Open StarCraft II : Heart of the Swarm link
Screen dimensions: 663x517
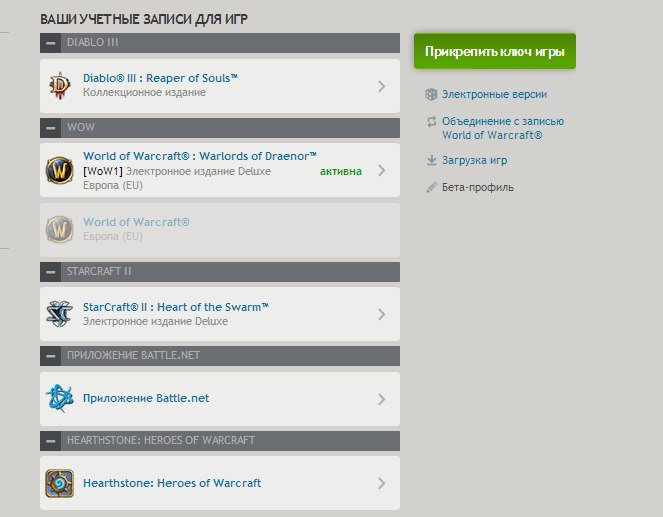pos(176,307)
